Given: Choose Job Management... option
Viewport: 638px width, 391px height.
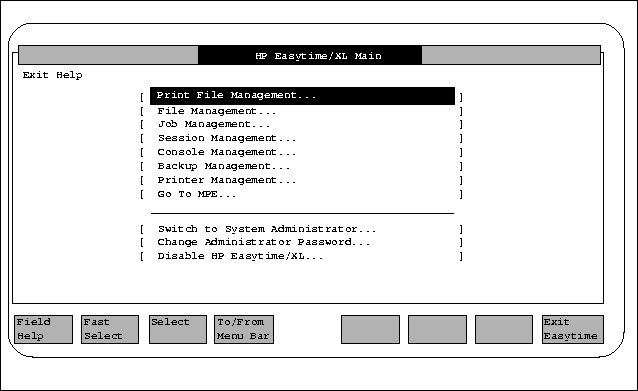Looking at the screenshot, I should coord(214,124).
